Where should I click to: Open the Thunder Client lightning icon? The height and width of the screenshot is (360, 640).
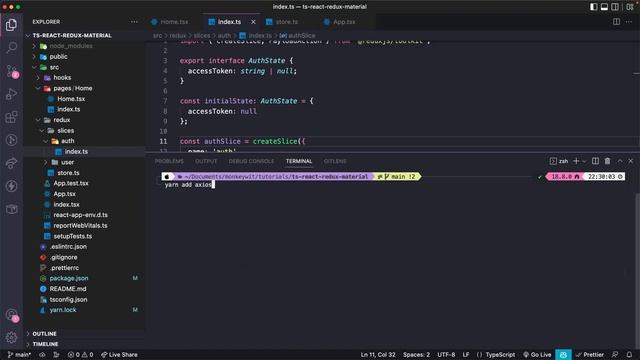tap(11, 186)
